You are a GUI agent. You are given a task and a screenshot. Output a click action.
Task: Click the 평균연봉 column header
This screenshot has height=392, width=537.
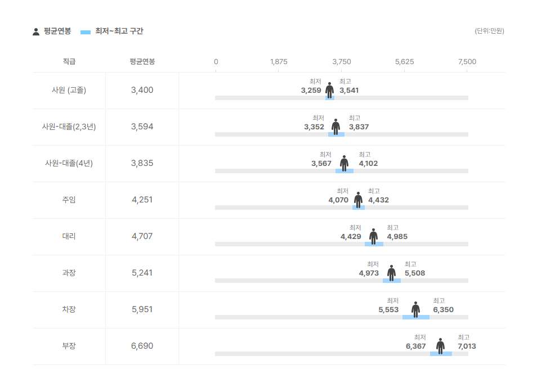coord(142,62)
